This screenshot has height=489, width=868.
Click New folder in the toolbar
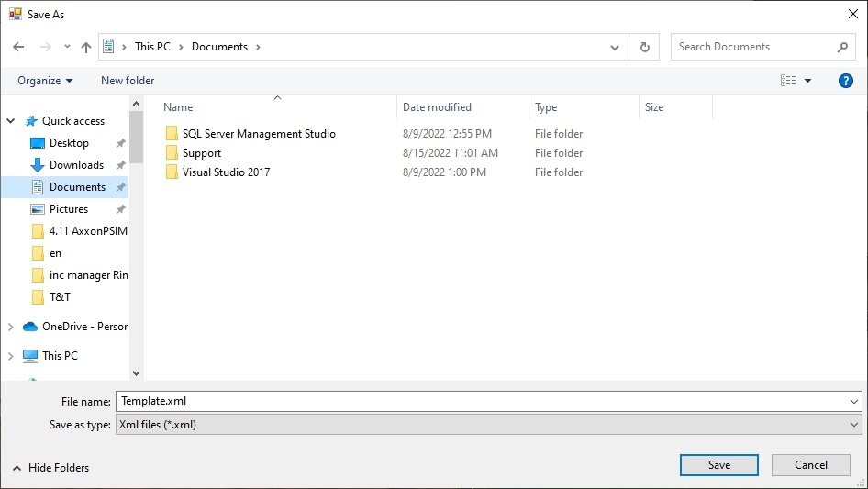point(128,81)
